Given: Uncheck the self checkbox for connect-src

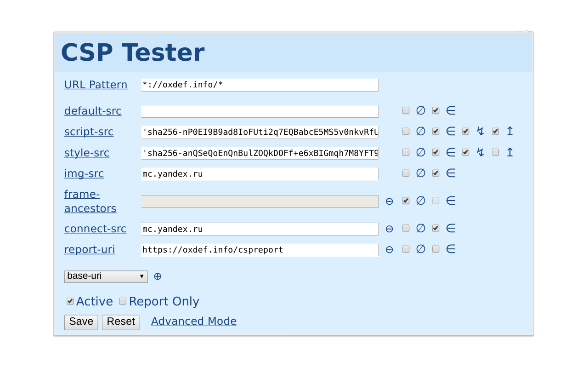Looking at the screenshot, I should (x=435, y=228).
